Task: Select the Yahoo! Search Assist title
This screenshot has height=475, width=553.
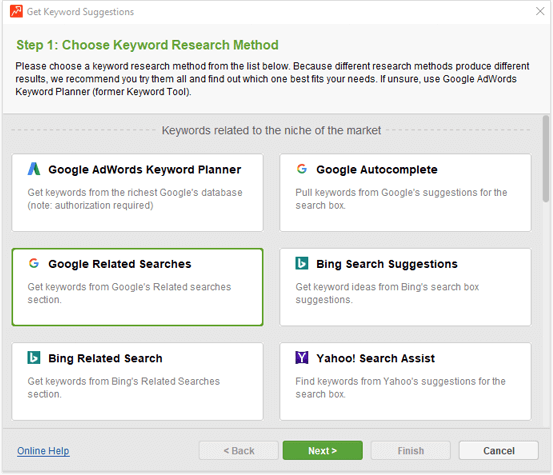Action: click(376, 358)
